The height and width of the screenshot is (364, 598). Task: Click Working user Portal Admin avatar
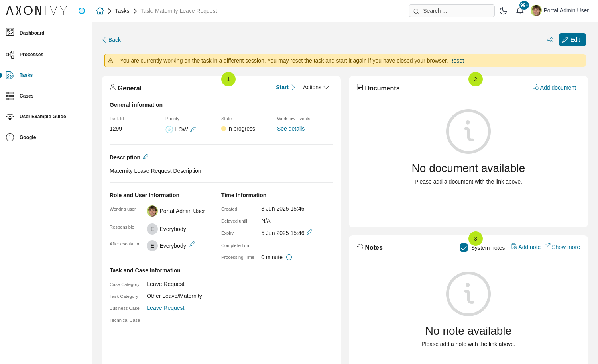point(152,211)
